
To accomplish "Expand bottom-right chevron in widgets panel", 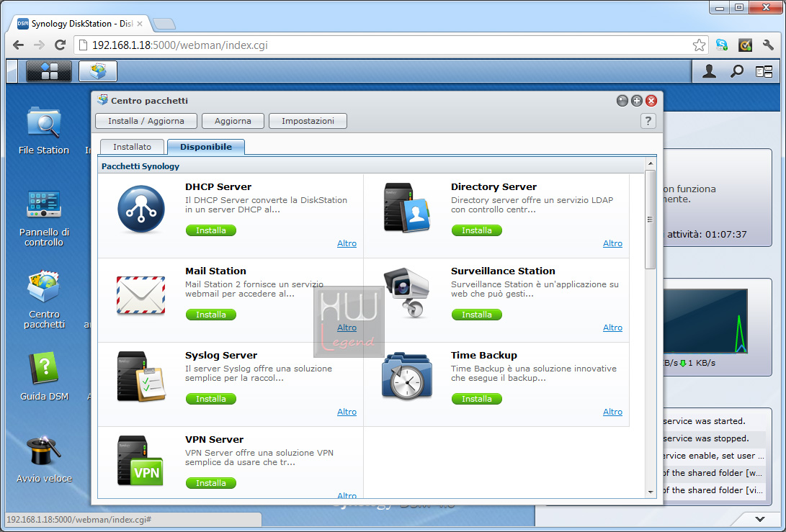I will tap(760, 519).
